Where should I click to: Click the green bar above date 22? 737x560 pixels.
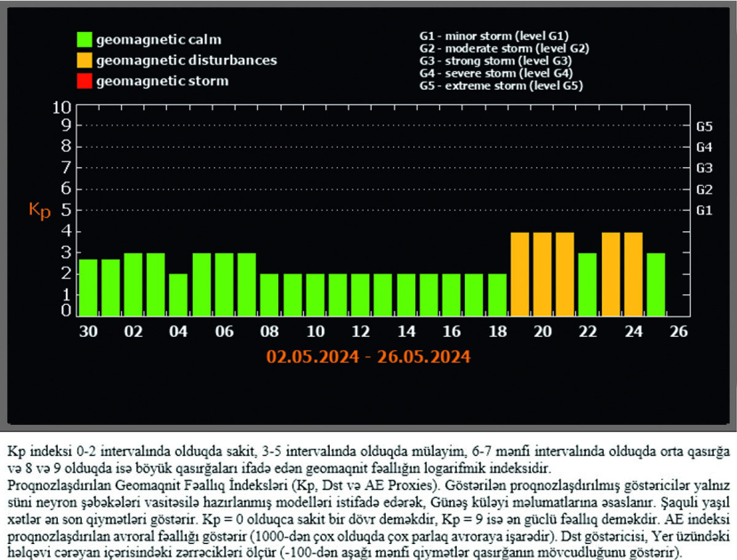(588, 284)
